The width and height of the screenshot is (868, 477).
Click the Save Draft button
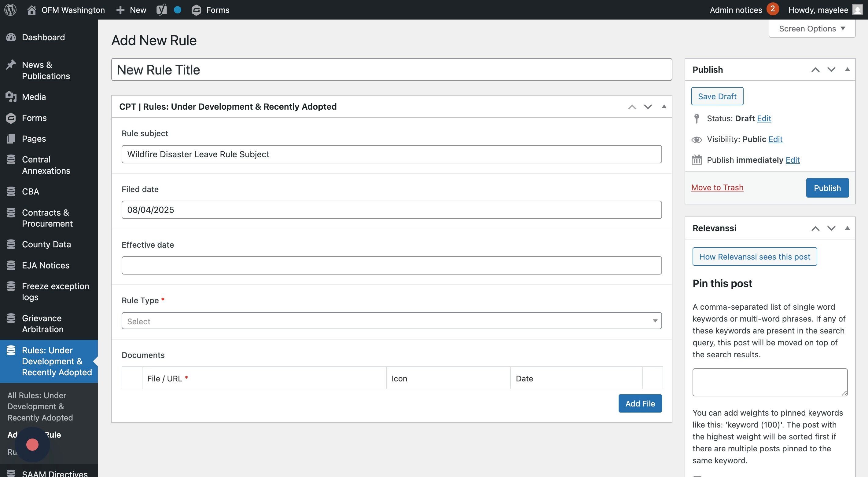(x=717, y=96)
